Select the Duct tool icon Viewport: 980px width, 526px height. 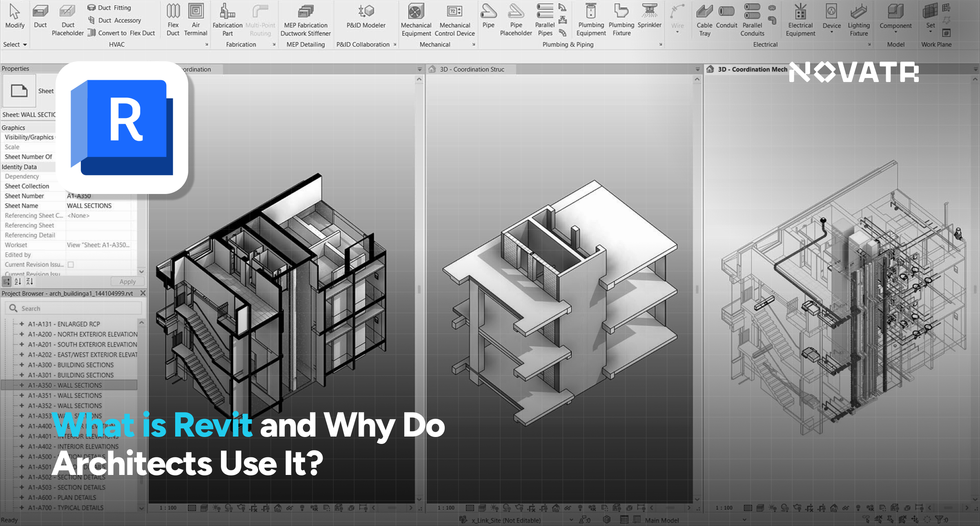click(x=40, y=11)
